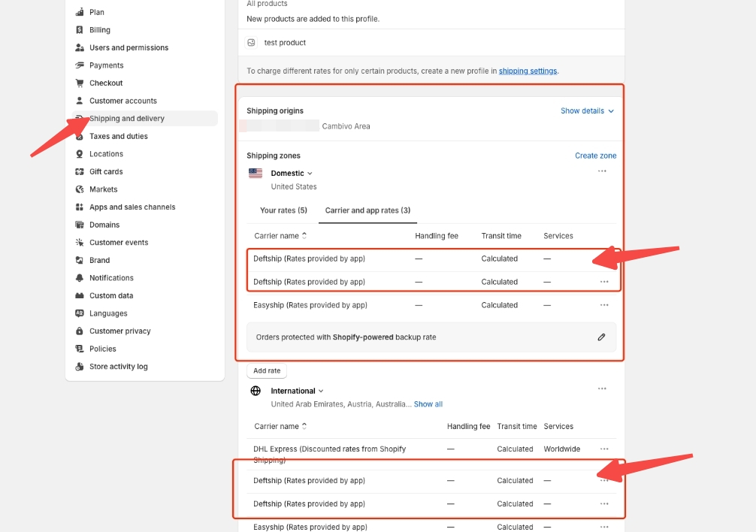
Task: Click Create zone link
Action: click(595, 156)
